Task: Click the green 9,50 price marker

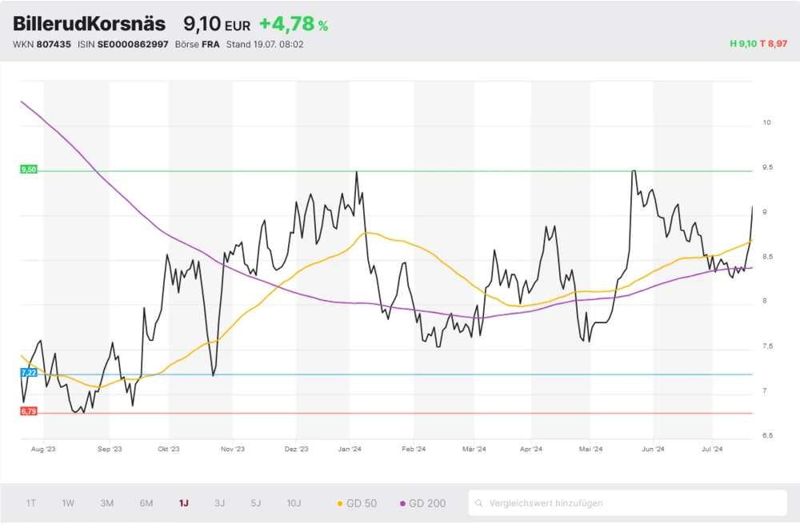Action: 29,170
